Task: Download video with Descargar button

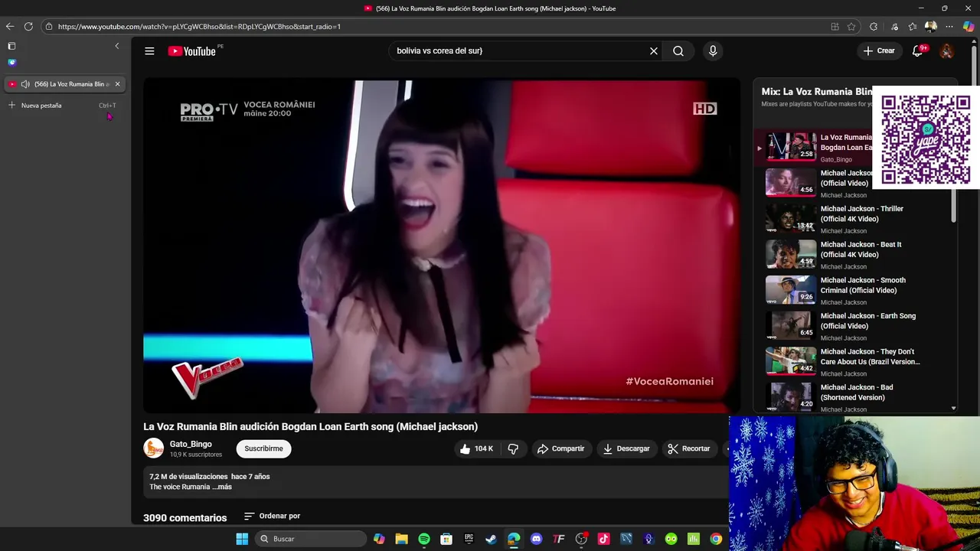Action: click(626, 448)
